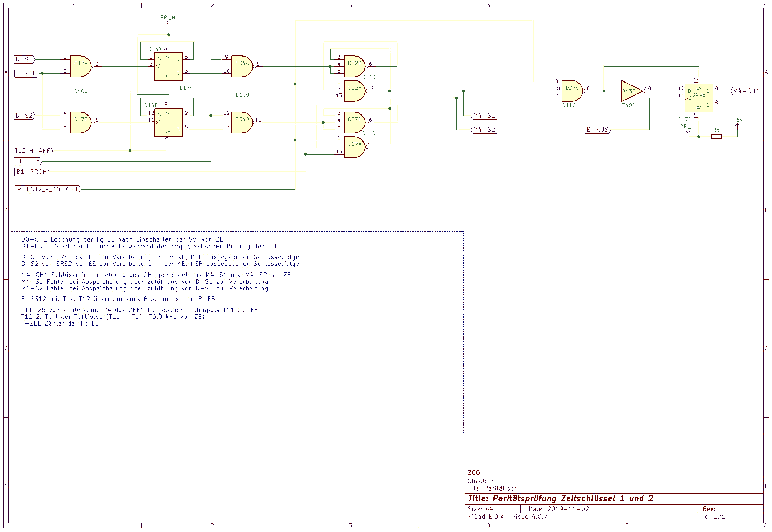Viewport: 772px width, 532px height.
Task: Click the D-S1 von SRS1 note line
Action: point(160,257)
